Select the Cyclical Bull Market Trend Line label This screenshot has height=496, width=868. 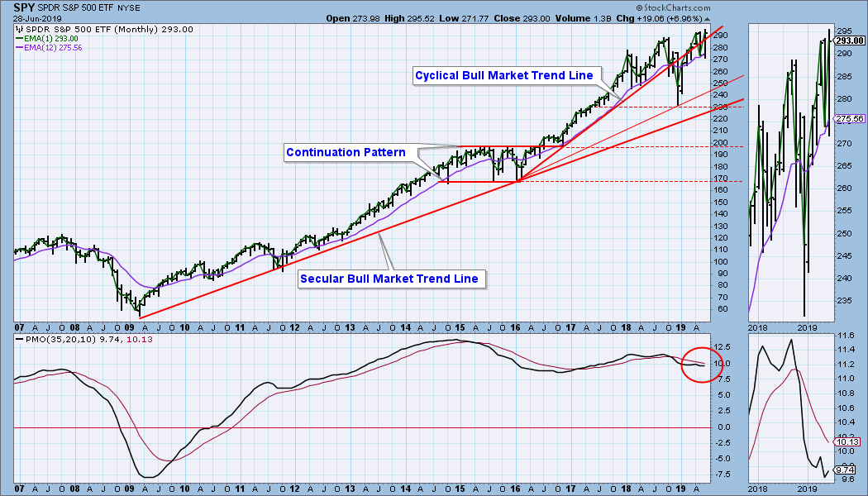click(503, 75)
